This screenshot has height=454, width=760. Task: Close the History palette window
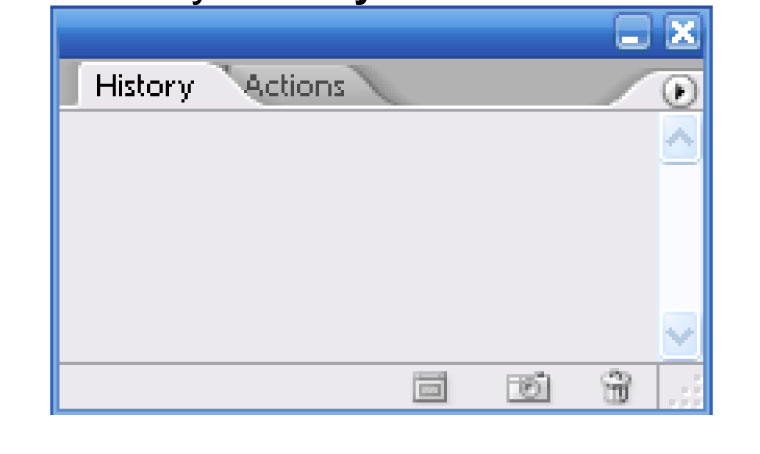[682, 32]
